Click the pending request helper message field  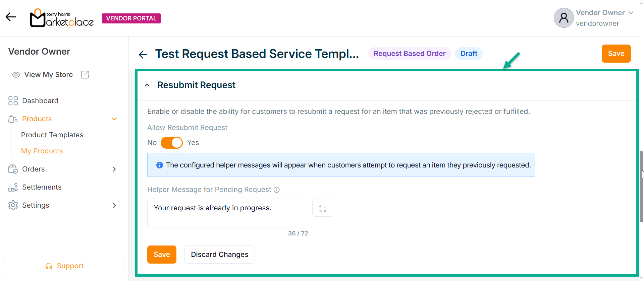click(x=227, y=213)
